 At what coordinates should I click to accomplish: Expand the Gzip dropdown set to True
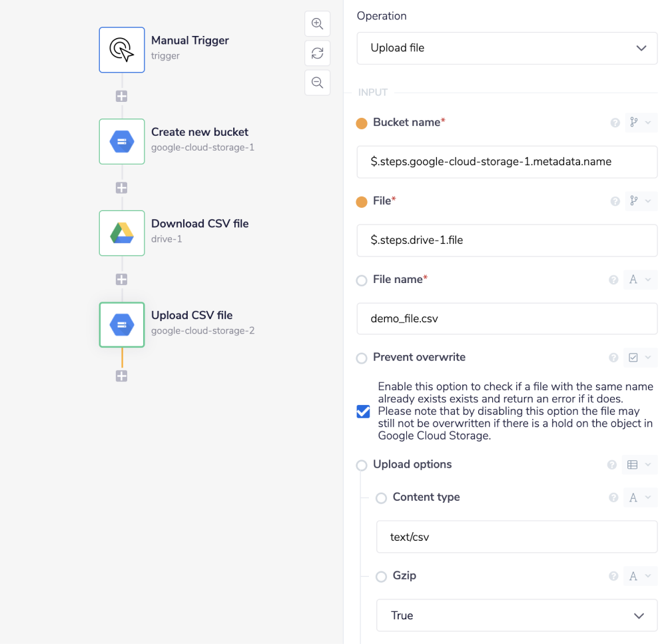coord(516,615)
